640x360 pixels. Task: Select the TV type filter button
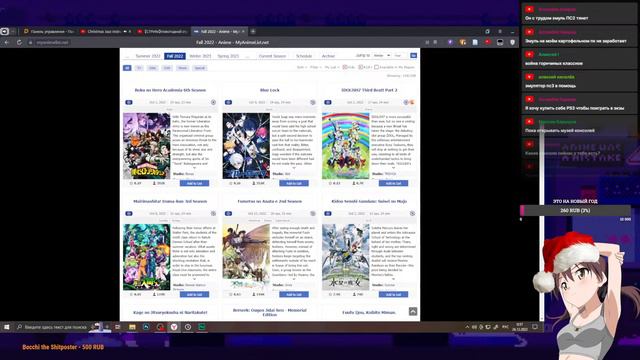point(139,68)
